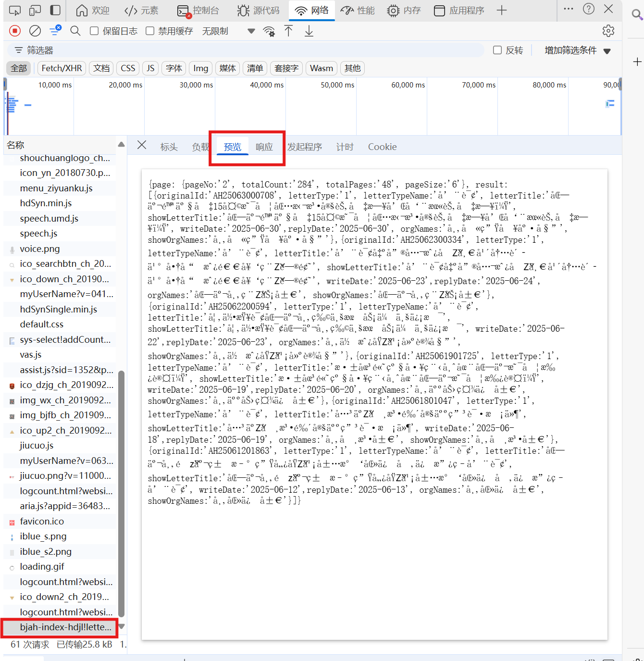The height and width of the screenshot is (661, 644).
Task: Open the 应用程序 application tab
Action: 458,10
